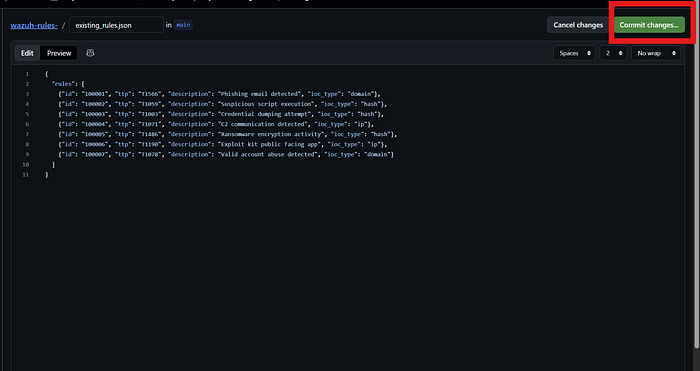Click the closing brace on line 11
The width and height of the screenshot is (700, 371).
click(47, 175)
